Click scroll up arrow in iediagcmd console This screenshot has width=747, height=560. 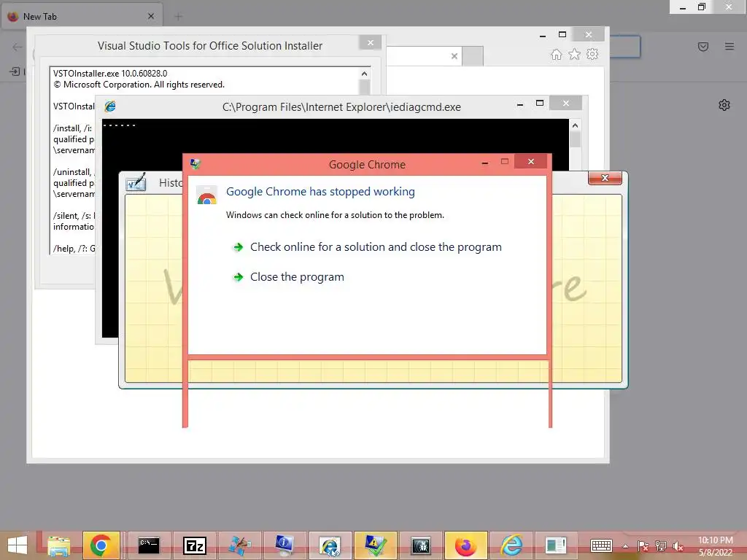pyautogui.click(x=575, y=125)
